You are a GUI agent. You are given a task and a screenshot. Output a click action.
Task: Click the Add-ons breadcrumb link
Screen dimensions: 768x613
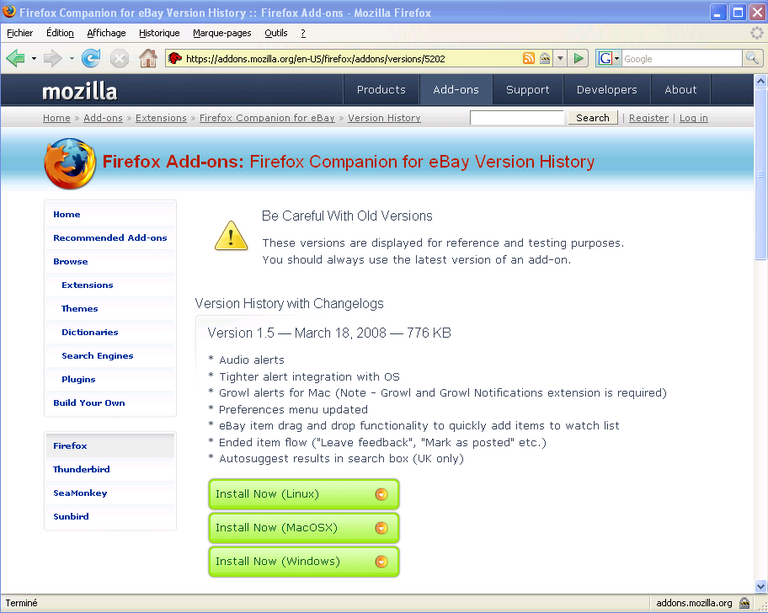pos(103,118)
